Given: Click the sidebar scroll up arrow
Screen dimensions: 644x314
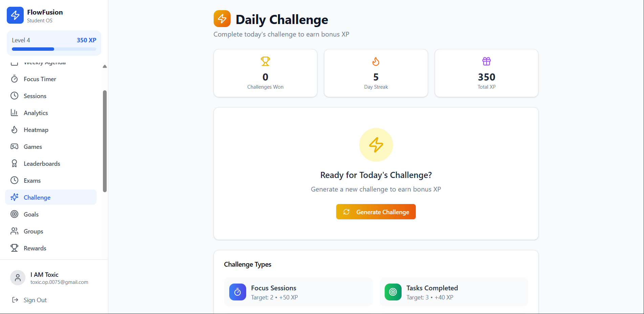Looking at the screenshot, I should click(105, 66).
